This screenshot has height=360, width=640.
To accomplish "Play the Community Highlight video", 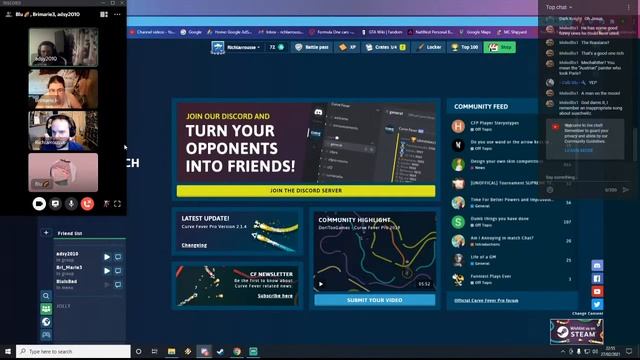I will 321,284.
